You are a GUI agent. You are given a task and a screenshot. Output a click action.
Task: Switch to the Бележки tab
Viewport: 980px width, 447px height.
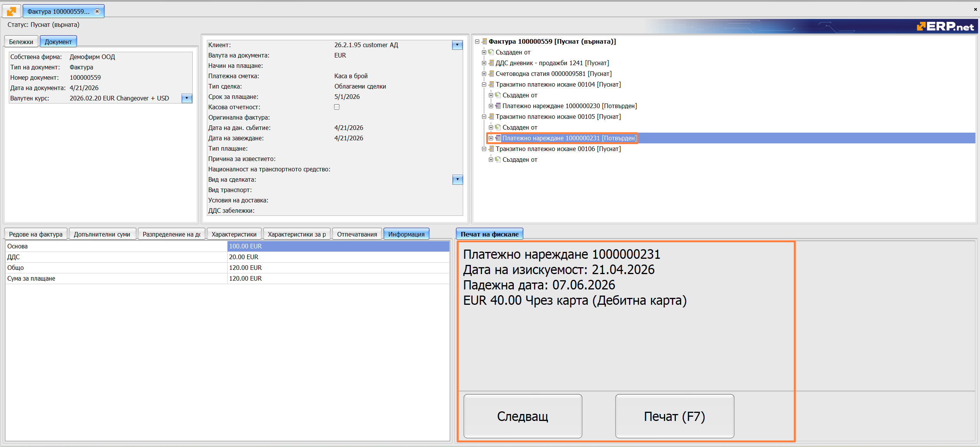pyautogui.click(x=21, y=42)
